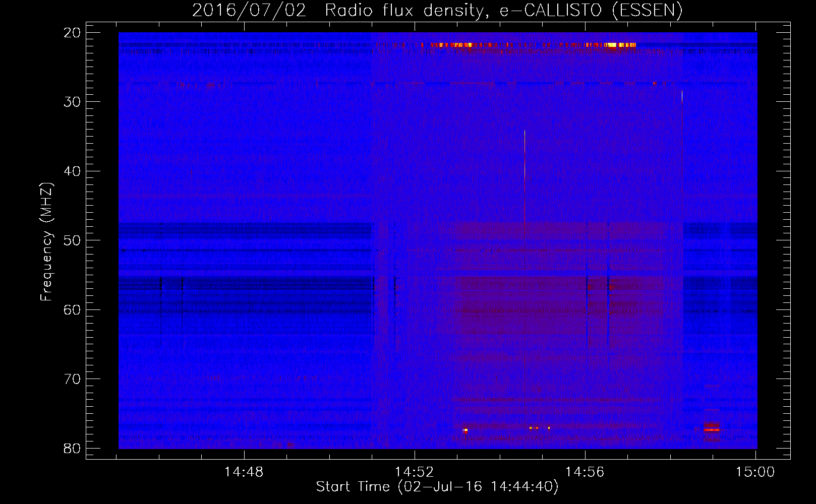Click the red emission patch near 14:59 at 77 MHz
This screenshot has width=816, height=504.
(x=712, y=427)
